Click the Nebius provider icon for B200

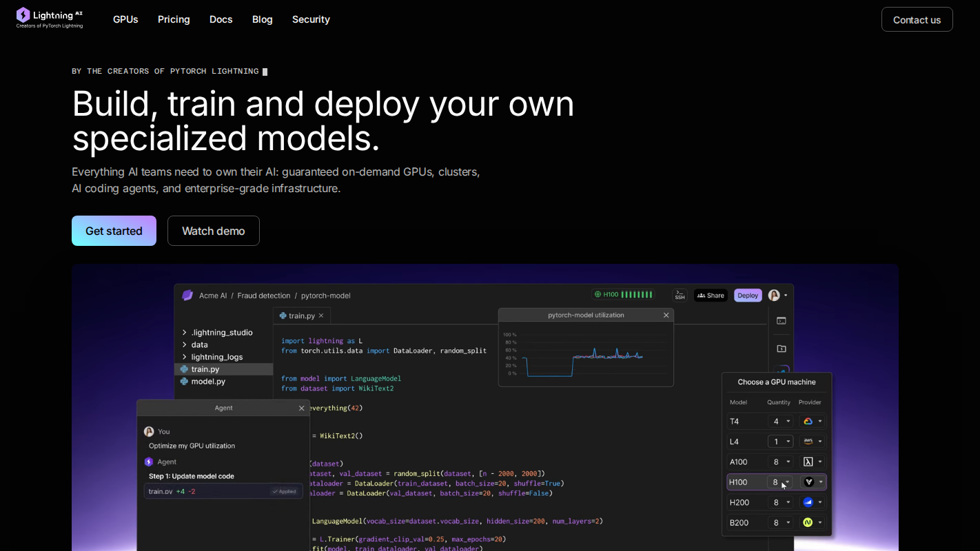tap(808, 523)
